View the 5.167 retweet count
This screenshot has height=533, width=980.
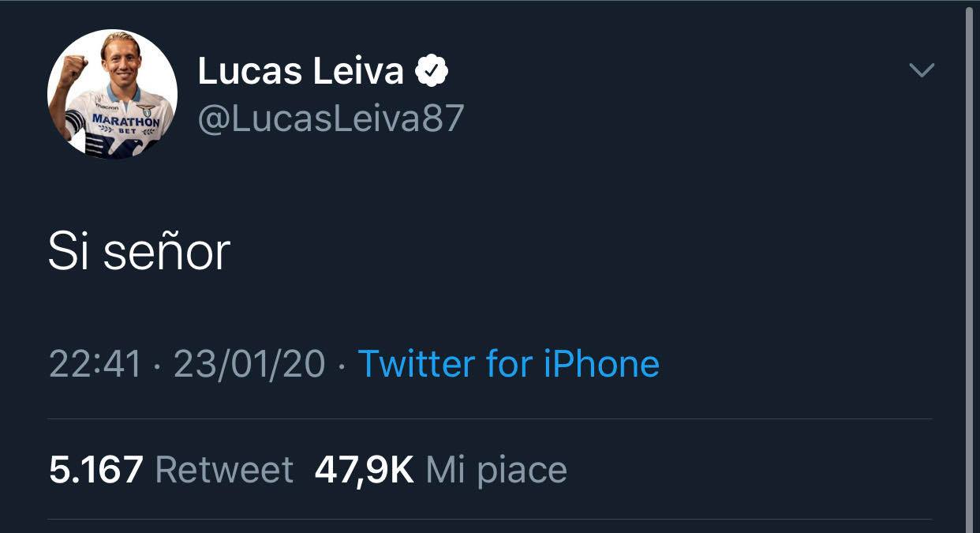click(95, 470)
